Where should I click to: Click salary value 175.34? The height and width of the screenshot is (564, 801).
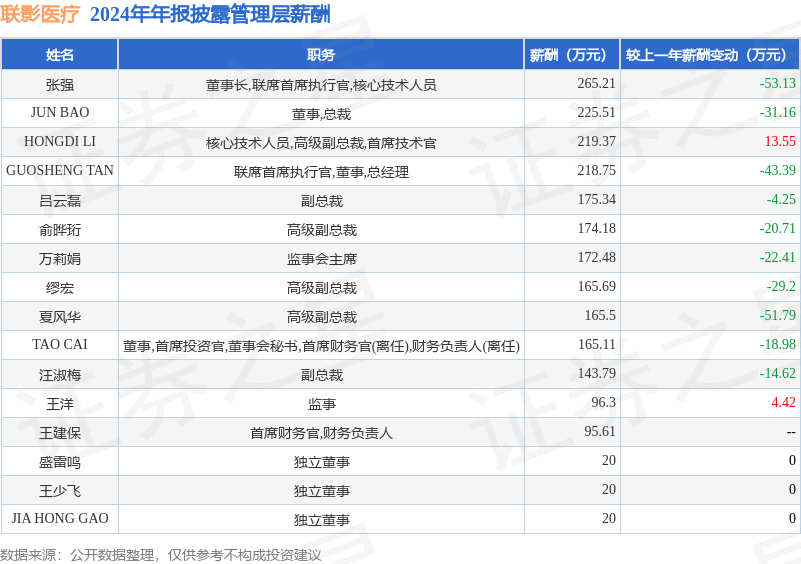pyautogui.click(x=596, y=199)
